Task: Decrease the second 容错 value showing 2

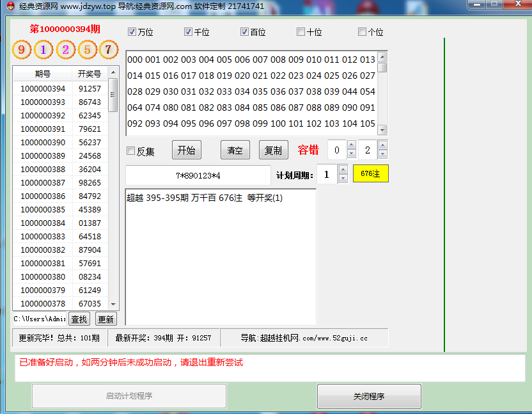Action: [382, 154]
